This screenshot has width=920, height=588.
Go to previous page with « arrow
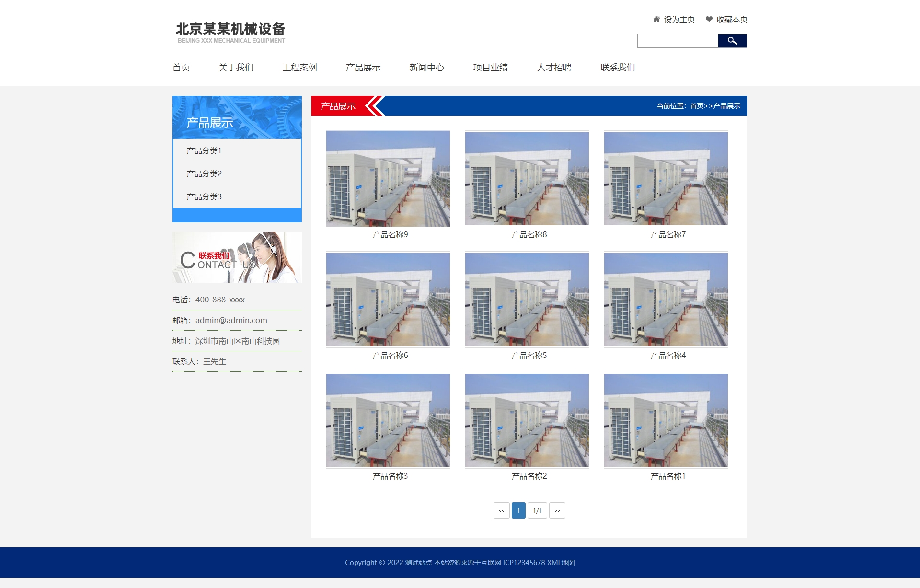pos(501,510)
